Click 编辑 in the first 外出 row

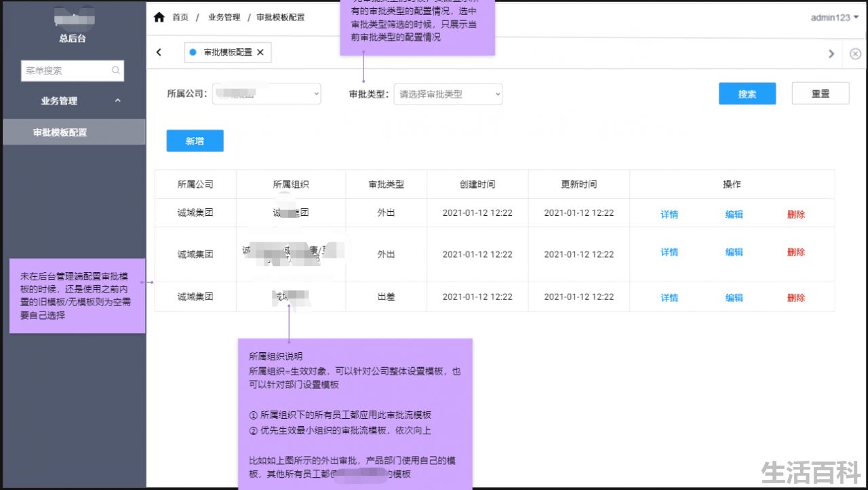tap(734, 214)
